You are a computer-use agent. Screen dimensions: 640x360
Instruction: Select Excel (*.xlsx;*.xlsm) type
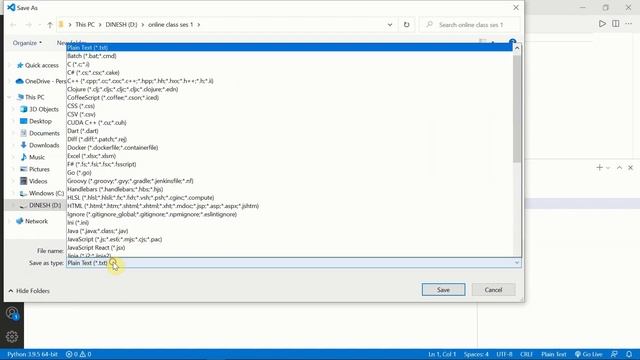pyautogui.click(x=289, y=156)
